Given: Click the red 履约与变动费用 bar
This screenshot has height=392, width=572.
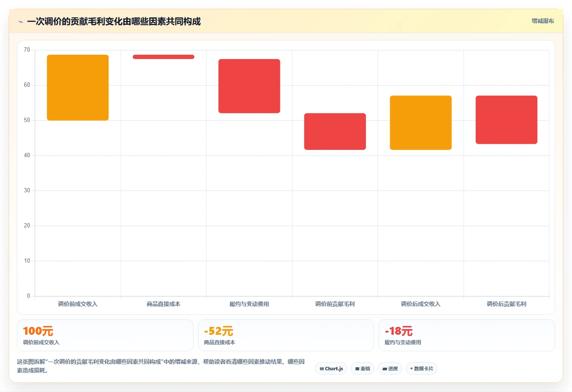Looking at the screenshot, I should (249, 86).
